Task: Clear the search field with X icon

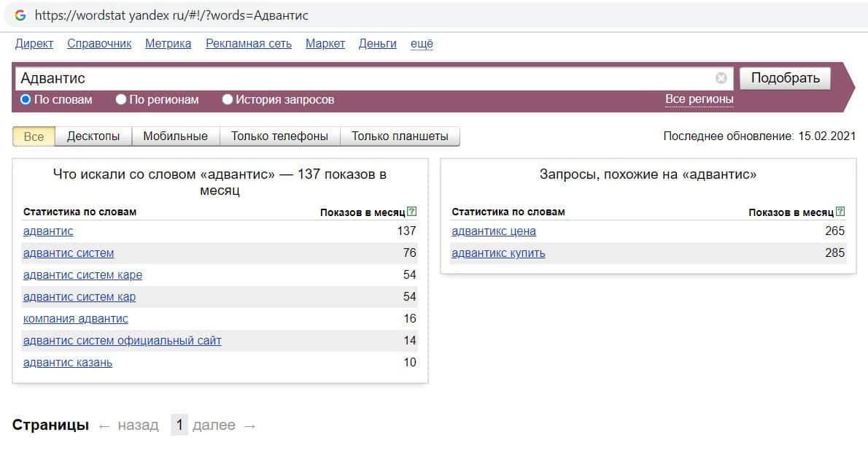Action: point(721,78)
